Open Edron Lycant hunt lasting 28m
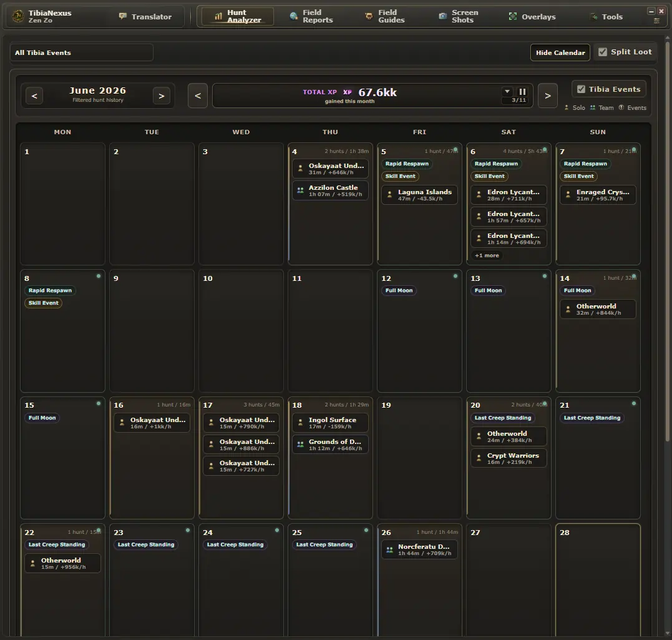Image resolution: width=672 pixels, height=640 pixels. point(509,195)
